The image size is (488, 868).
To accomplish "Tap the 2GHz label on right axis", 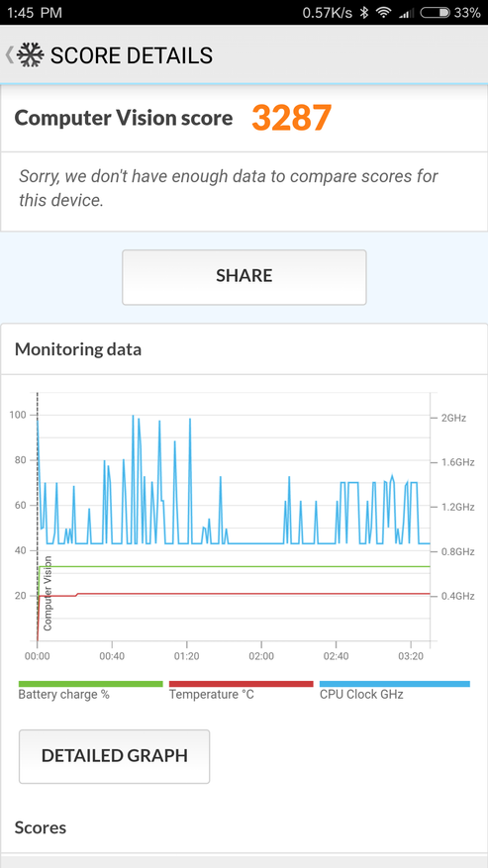I will pos(453,418).
